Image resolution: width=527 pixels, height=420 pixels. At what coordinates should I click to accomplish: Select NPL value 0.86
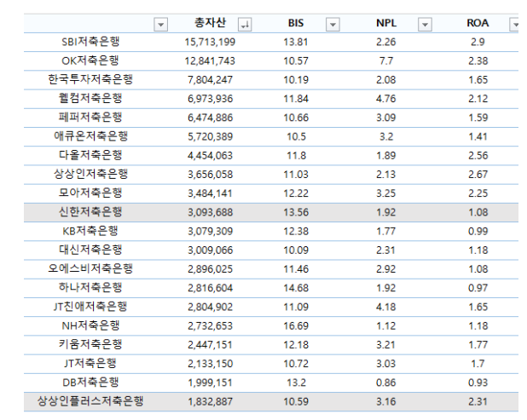pyautogui.click(x=386, y=383)
